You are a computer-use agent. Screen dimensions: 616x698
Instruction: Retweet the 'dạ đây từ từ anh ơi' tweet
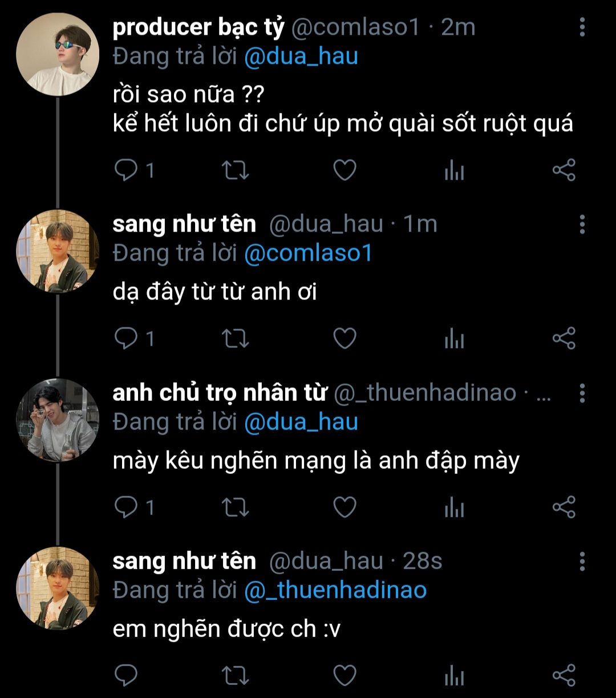pos(234,339)
